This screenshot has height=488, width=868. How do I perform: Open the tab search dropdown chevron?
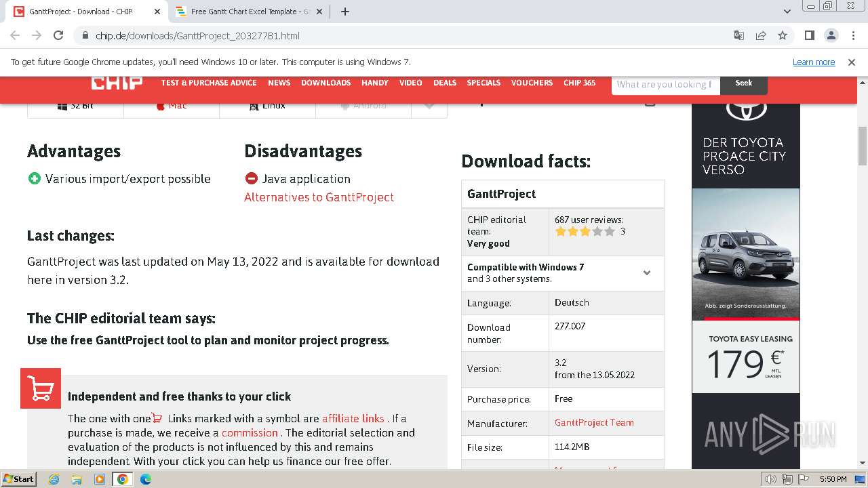pyautogui.click(x=787, y=12)
